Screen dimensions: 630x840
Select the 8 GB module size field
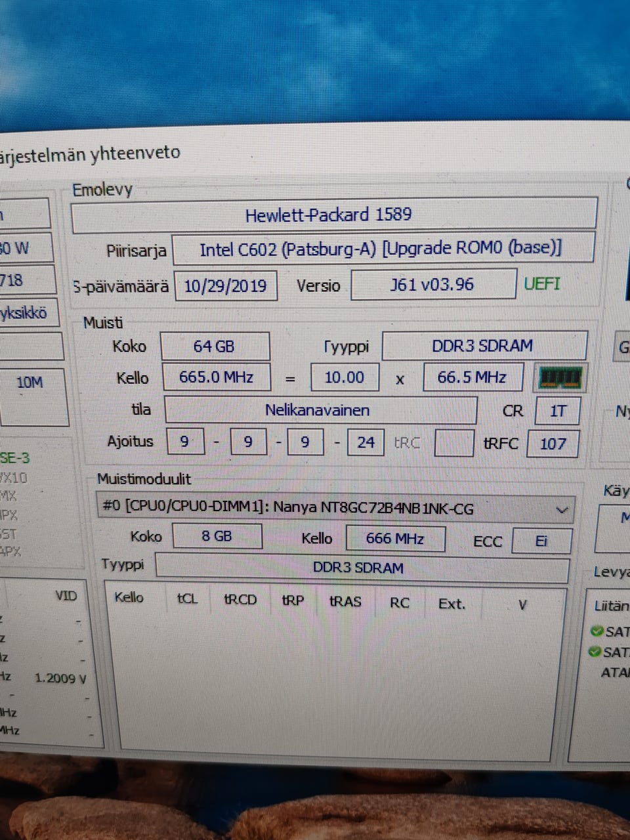tap(217, 536)
